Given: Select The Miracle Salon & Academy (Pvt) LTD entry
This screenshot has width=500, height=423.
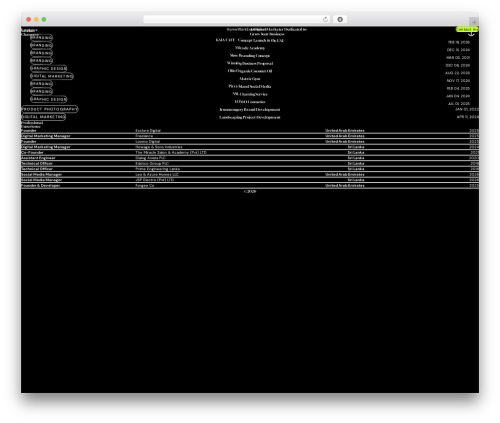Looking at the screenshot, I should click(171, 152).
